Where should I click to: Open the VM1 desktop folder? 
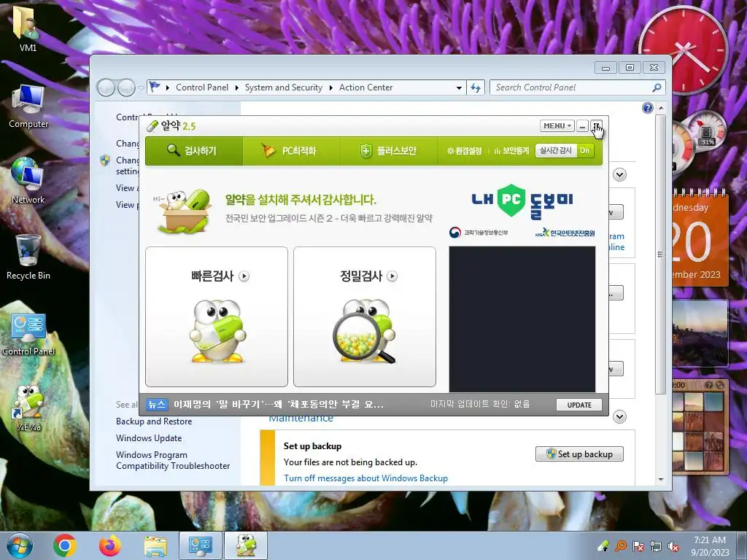(28, 28)
